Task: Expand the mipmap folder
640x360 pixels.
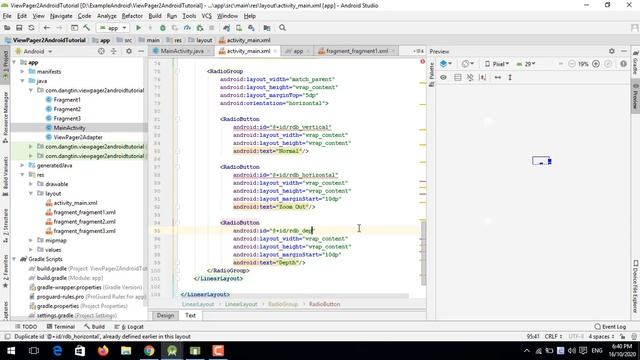Action: (31, 240)
